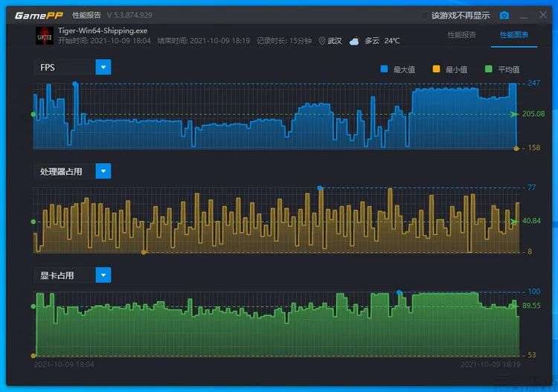Click the green average arrow on FPS chart
This screenshot has height=392, width=558.
point(514,114)
